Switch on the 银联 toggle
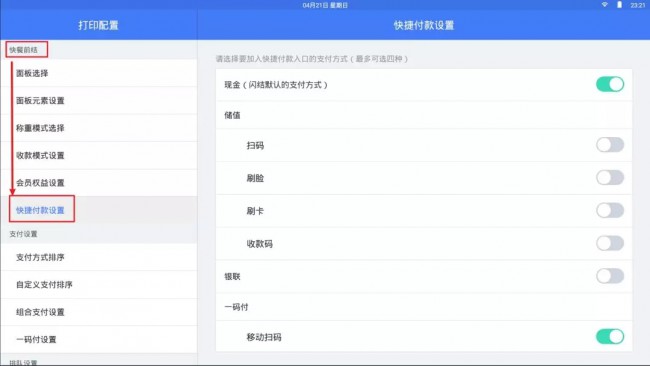The image size is (650, 366). tap(610, 276)
